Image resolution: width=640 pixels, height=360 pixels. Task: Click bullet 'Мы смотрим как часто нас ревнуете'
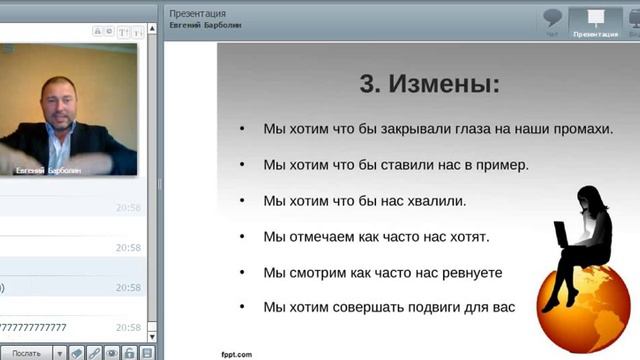point(383,273)
